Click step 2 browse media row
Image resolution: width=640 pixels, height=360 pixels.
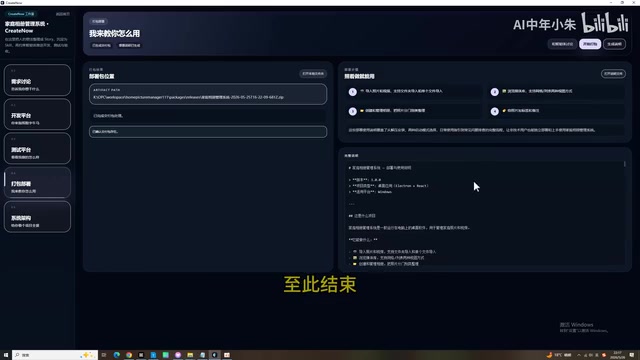coord(557,91)
